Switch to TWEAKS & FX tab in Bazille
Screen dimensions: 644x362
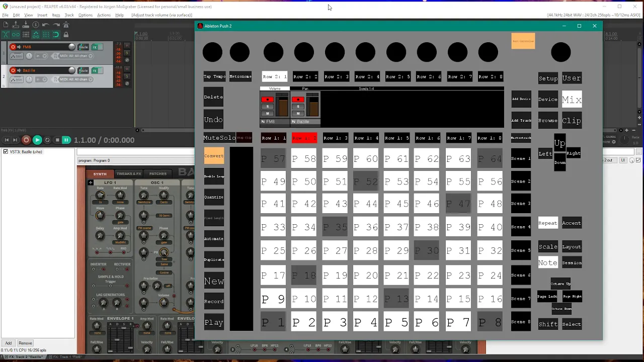coord(129,173)
